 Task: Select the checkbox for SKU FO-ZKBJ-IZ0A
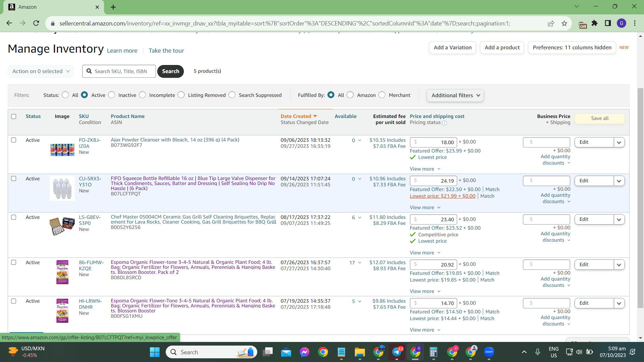coord(14,140)
